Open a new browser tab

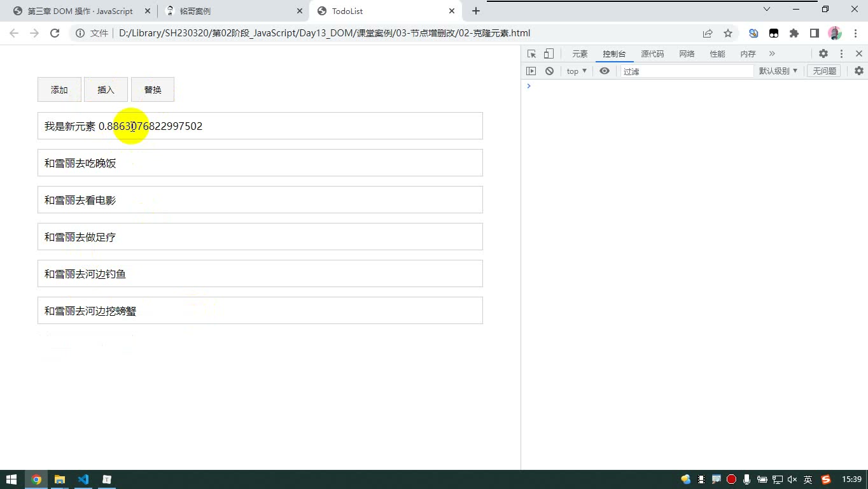(475, 11)
